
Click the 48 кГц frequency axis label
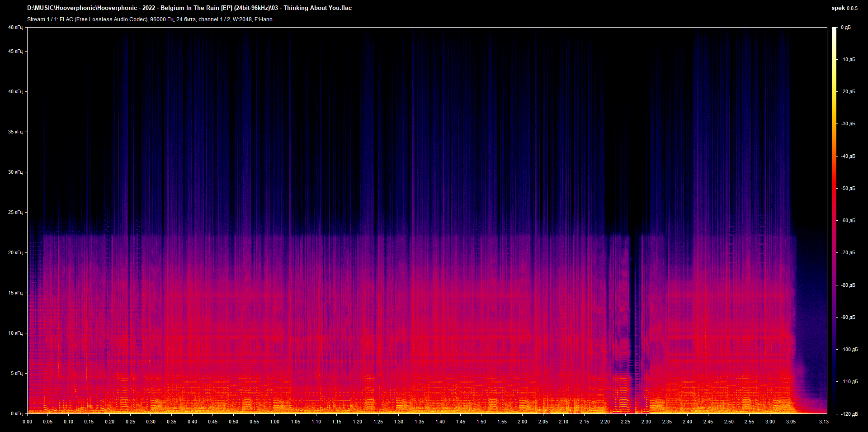pyautogui.click(x=15, y=27)
